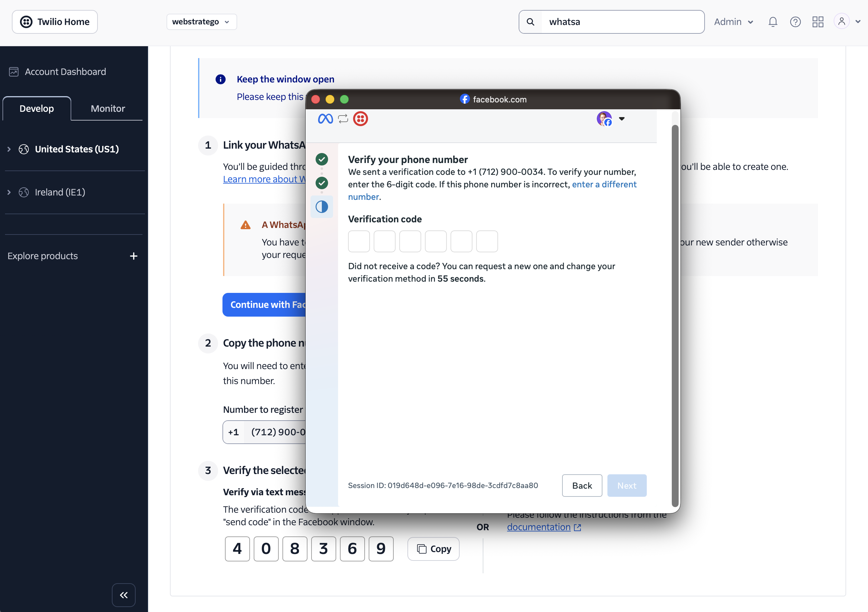Screen dimensions: 868x612
Task: Click the plus next to Explore products
Action: pyautogui.click(x=133, y=256)
